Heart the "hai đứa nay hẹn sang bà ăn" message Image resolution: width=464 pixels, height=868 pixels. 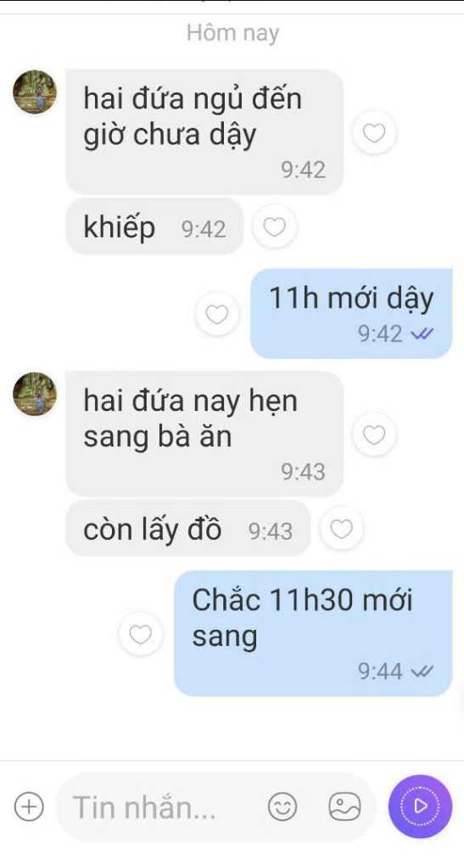coord(374,435)
